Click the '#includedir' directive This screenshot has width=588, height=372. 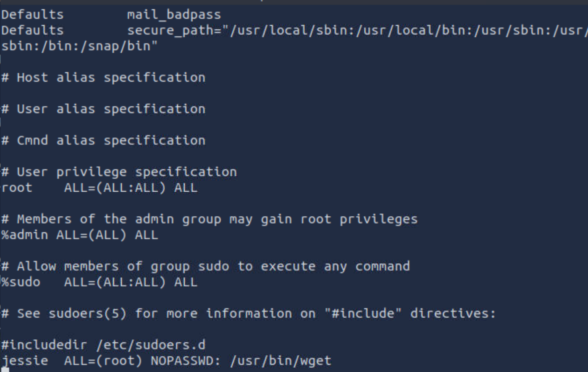(44, 345)
